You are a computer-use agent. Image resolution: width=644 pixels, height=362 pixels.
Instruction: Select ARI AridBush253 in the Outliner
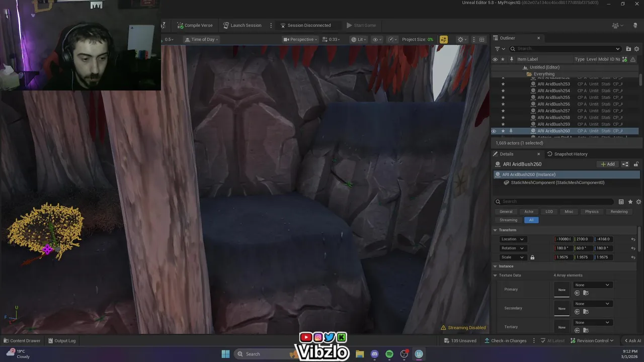(x=553, y=84)
